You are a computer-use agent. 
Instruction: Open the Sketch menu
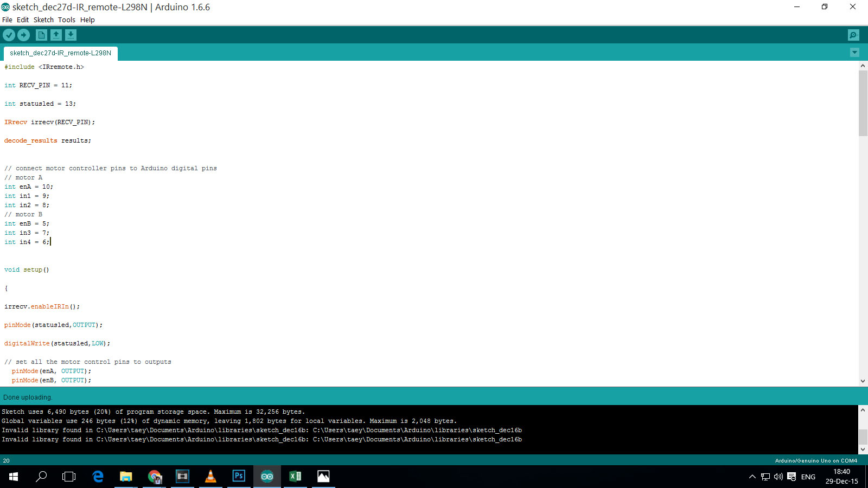click(43, 20)
